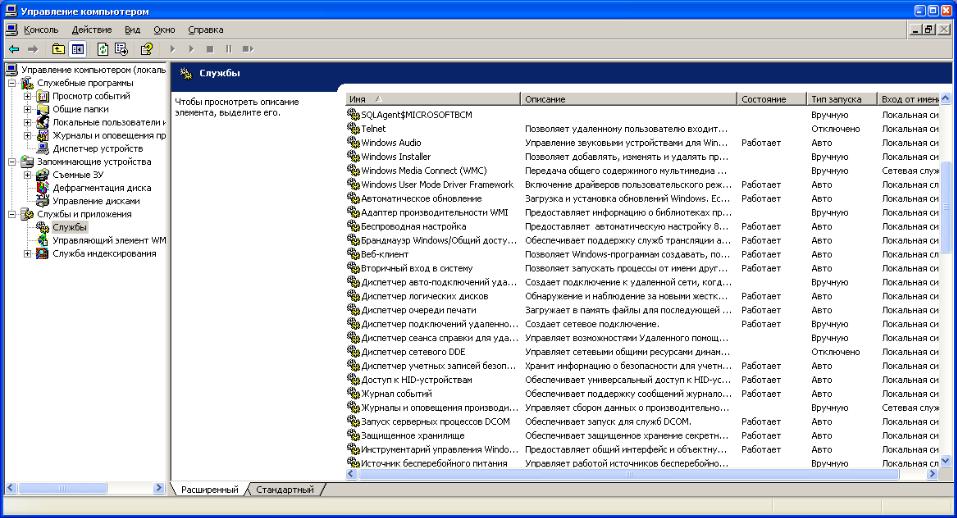Select the Windows Audio service icon
957x518 pixels.
point(353,142)
